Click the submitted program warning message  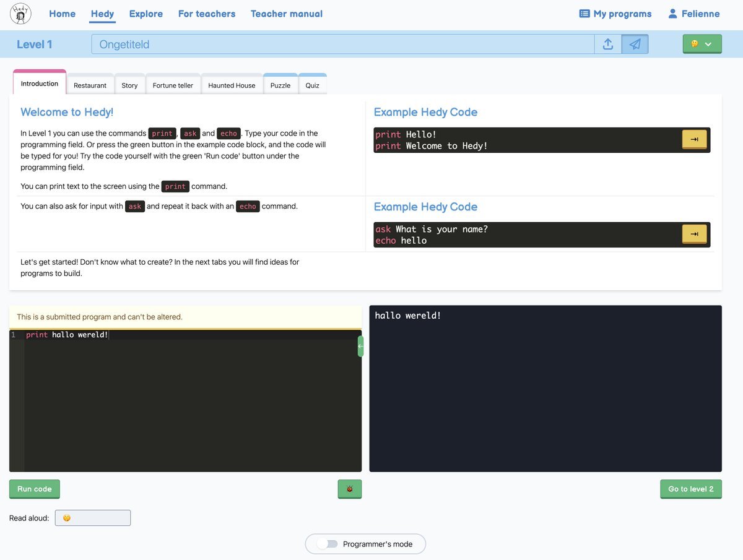[x=185, y=317]
